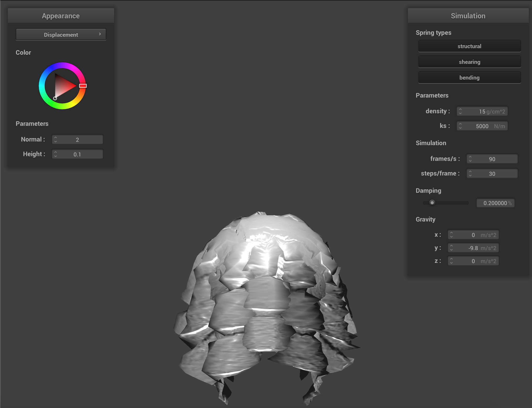Click the red hue marker on color wheel
Image resolution: width=532 pixels, height=408 pixels.
pos(83,86)
